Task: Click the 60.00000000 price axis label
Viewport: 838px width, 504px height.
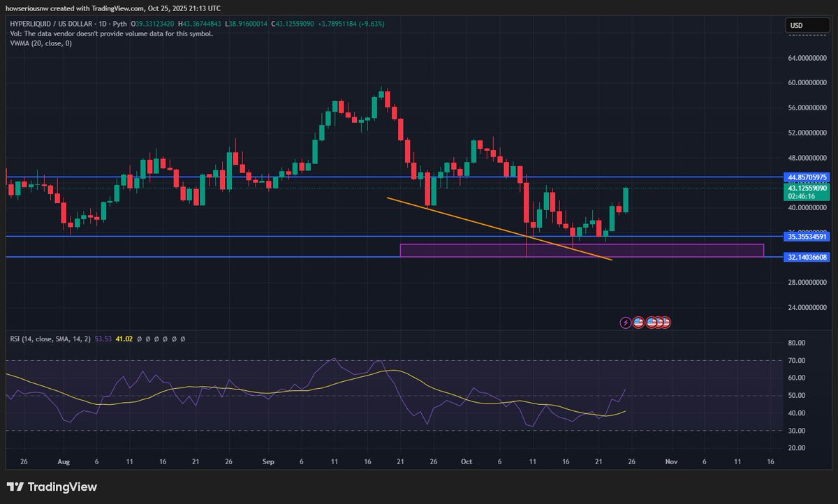Action: (808, 82)
